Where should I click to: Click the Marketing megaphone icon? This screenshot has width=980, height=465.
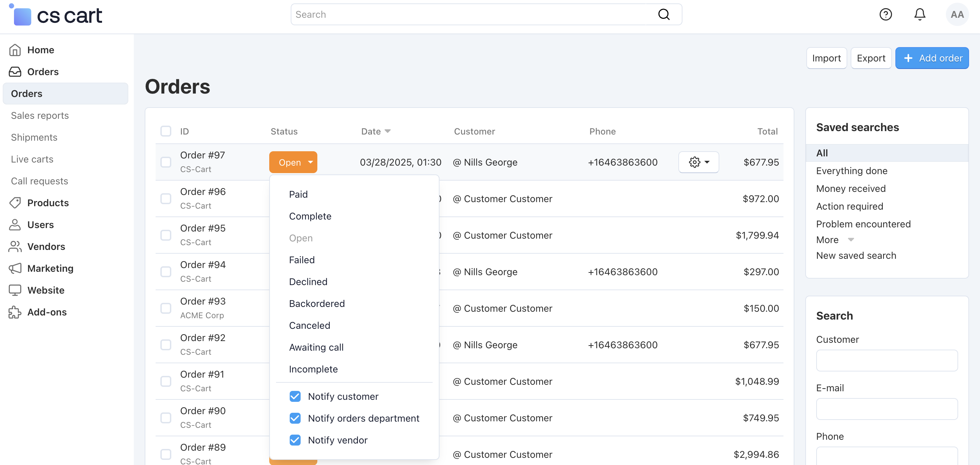click(15, 268)
